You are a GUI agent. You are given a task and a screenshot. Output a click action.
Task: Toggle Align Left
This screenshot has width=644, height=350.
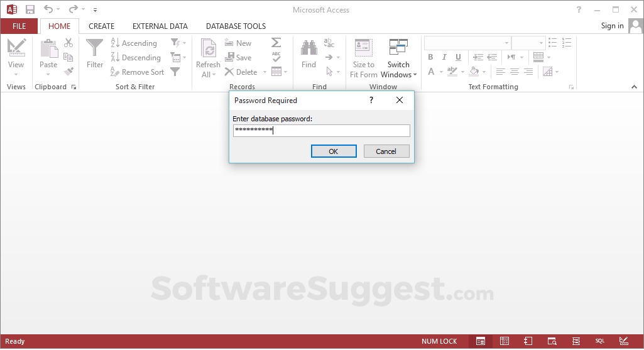coord(500,72)
